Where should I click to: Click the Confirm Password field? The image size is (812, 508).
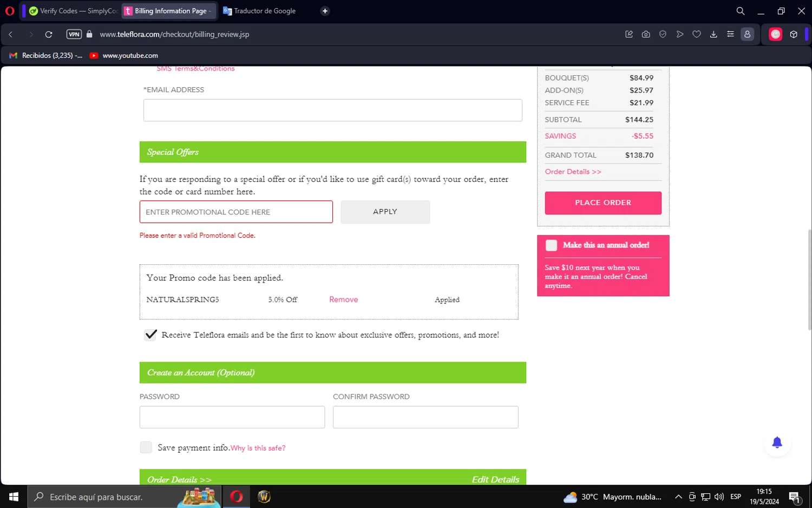(x=425, y=417)
